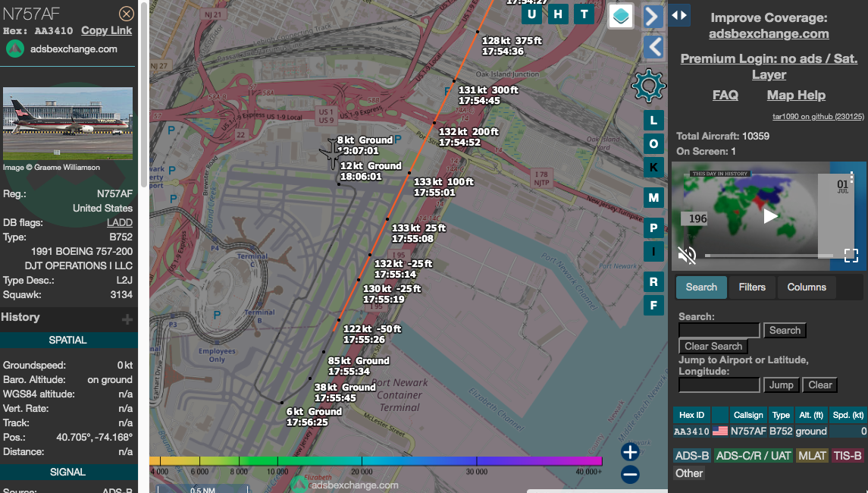Toggle the K map option button
Image resolution: width=868 pixels, height=493 pixels.
[653, 168]
